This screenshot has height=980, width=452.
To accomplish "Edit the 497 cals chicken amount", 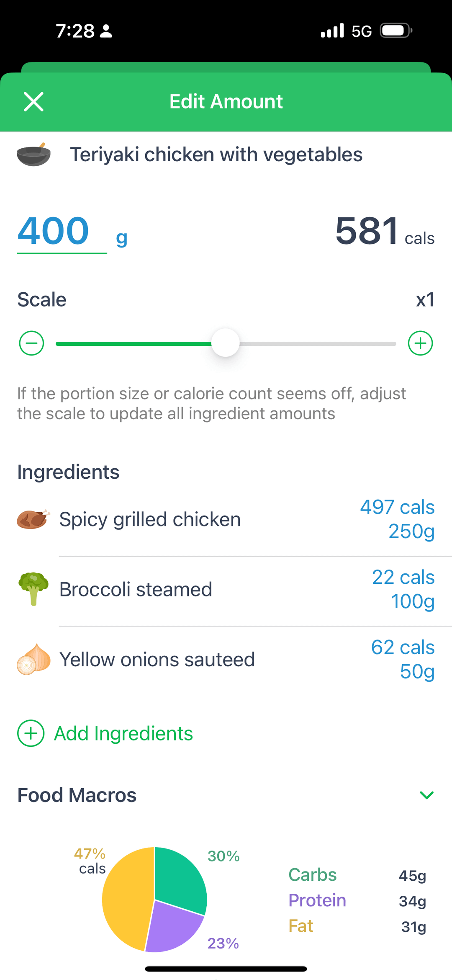I will click(397, 519).
